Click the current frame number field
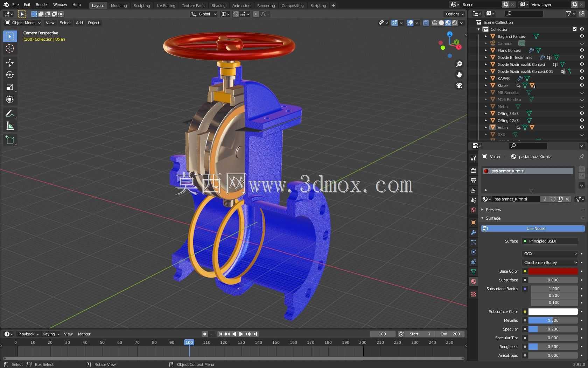Screen dimensions: 588x368 tap(382, 334)
